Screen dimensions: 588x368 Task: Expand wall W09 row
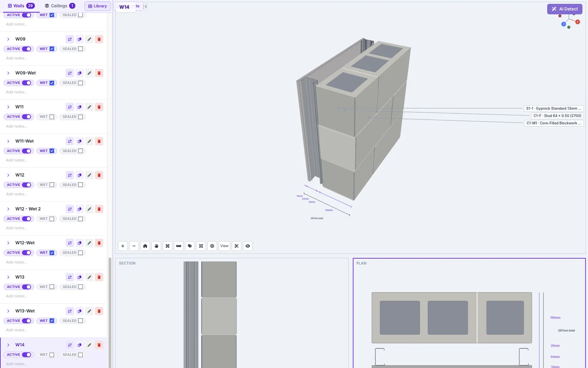8,39
